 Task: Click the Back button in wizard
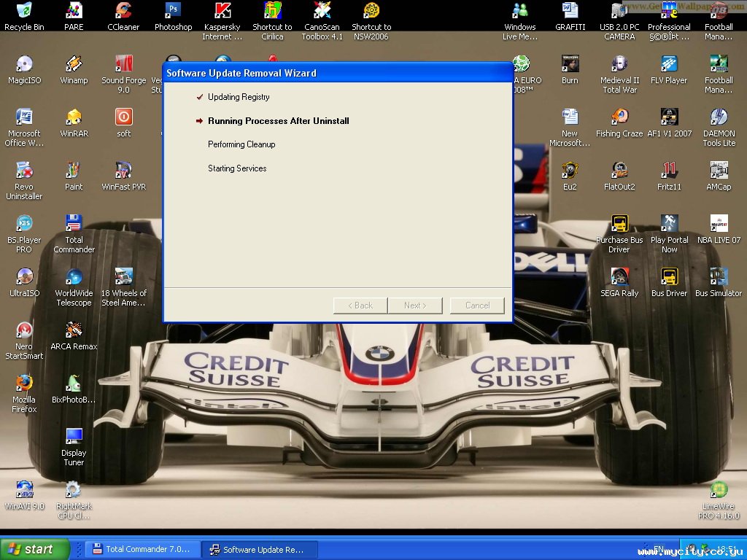[x=360, y=306]
